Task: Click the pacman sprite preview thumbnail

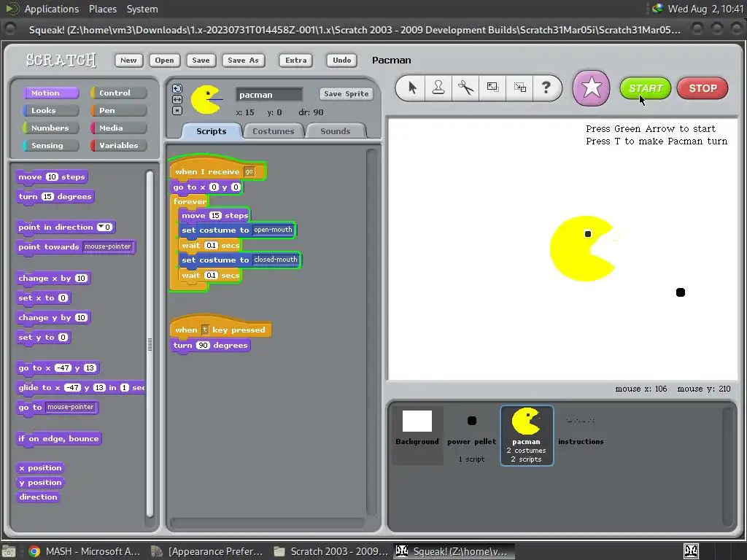Action: click(206, 99)
